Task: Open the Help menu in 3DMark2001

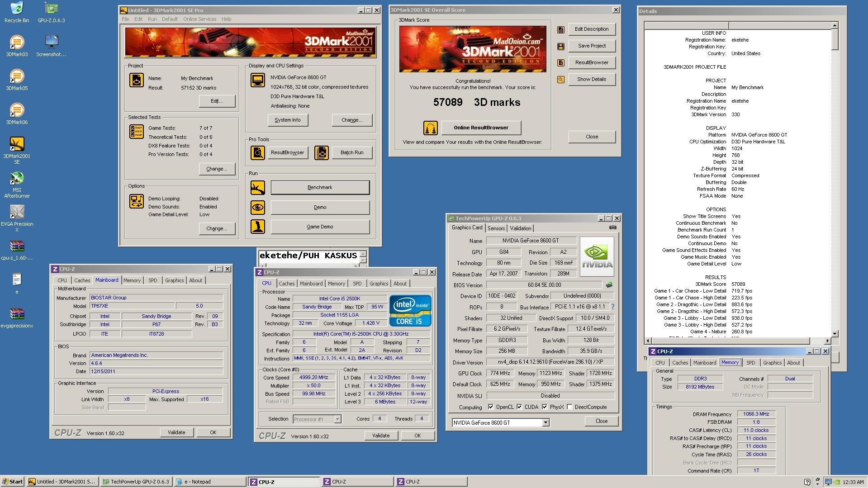Action: point(226,19)
